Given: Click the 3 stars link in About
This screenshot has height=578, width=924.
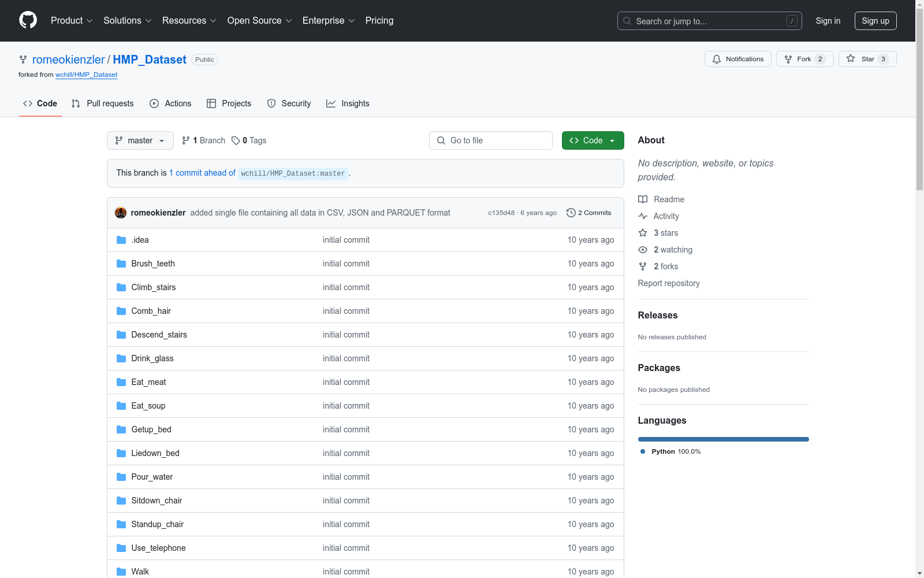Looking at the screenshot, I should point(666,233).
